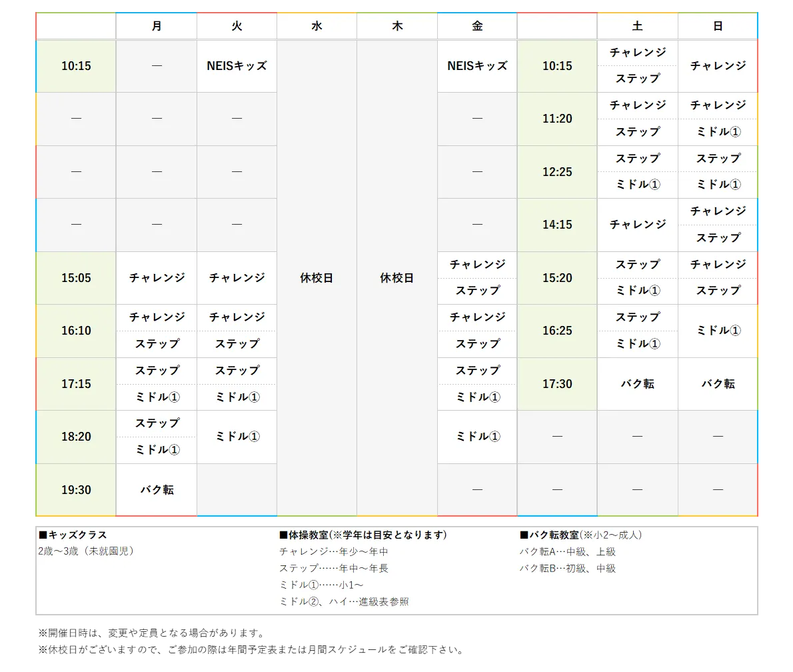Image resolution: width=793 pixels, height=672 pixels.
Task: Click Tuesday's NEISキッズ class at 10:15
Action: pyautogui.click(x=237, y=65)
